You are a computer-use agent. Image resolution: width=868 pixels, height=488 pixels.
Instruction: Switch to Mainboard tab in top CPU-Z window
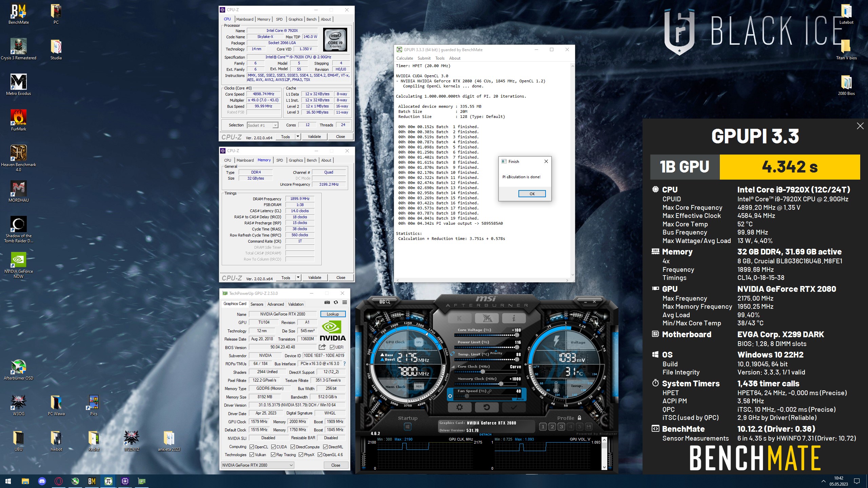(245, 19)
